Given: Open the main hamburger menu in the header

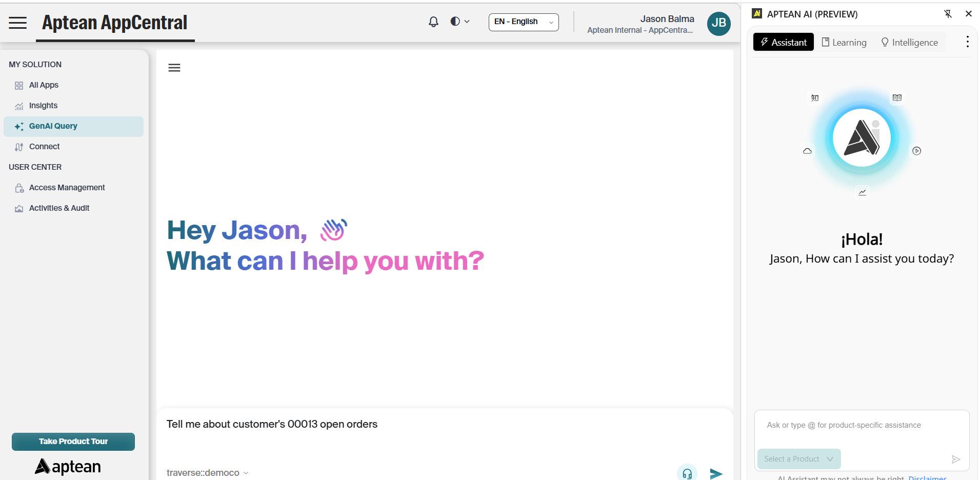Looking at the screenshot, I should (17, 23).
